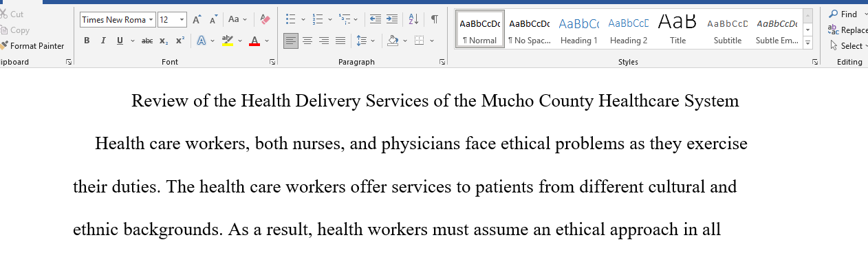Toggle italic formatting
This screenshot has height=264, width=868.
[103, 41]
